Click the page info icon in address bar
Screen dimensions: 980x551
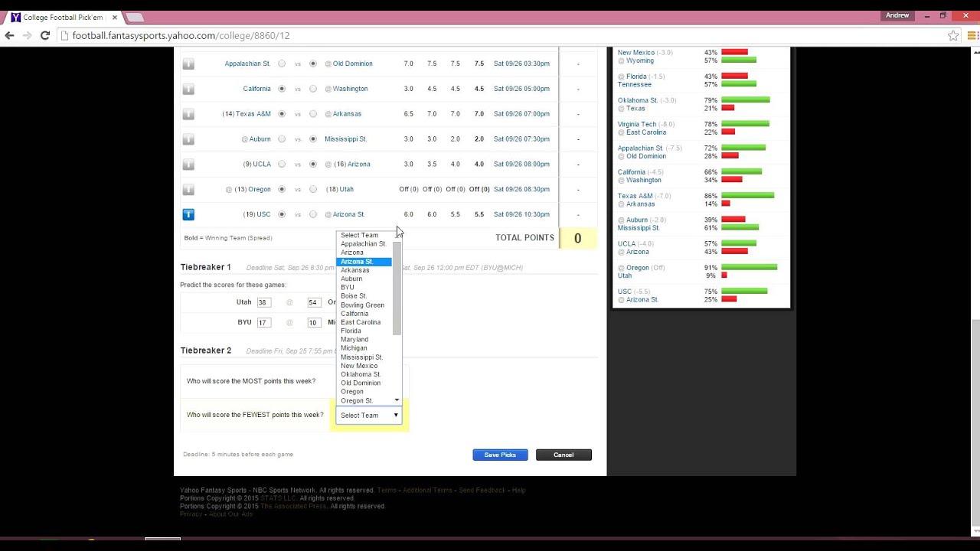pyautogui.click(x=65, y=35)
